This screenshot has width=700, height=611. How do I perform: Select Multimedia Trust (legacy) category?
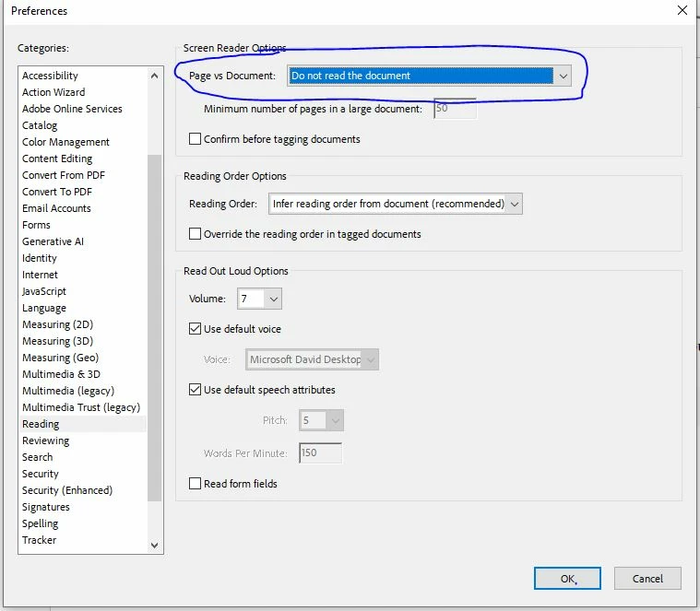(x=81, y=407)
